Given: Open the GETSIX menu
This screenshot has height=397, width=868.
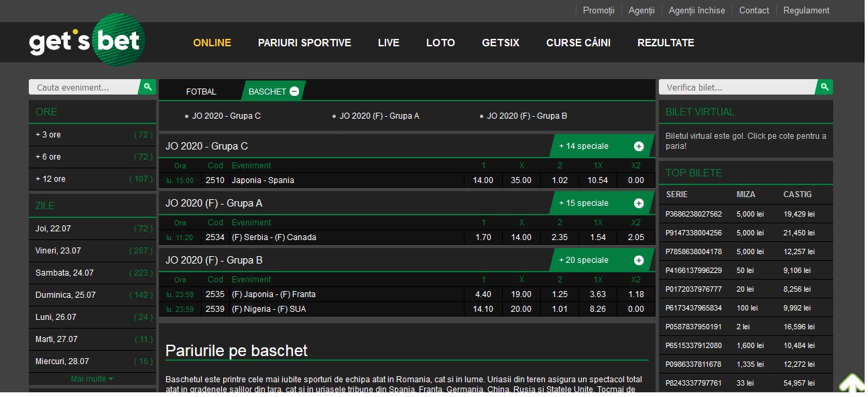Looking at the screenshot, I should coord(501,43).
